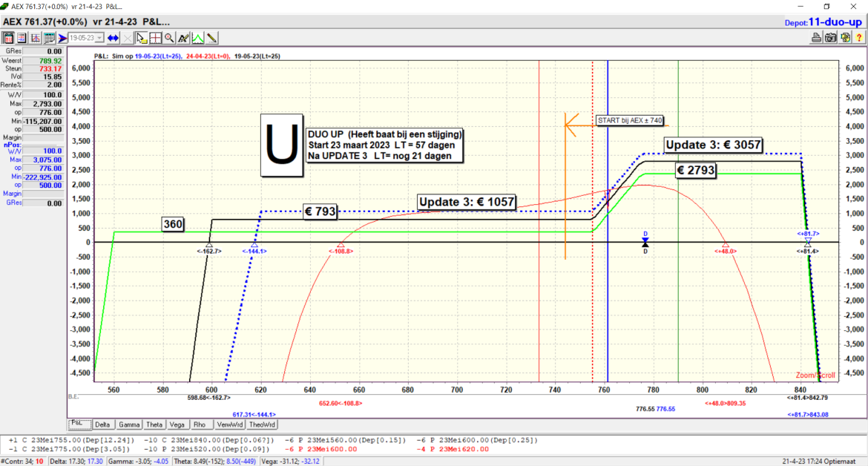Click the '360' chart label
The image size is (868, 466).
(173, 224)
